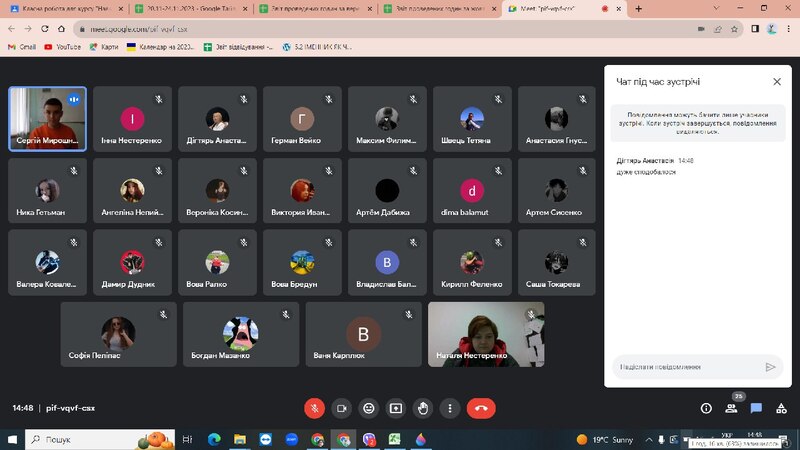Open Task View on taskbar

click(187, 439)
